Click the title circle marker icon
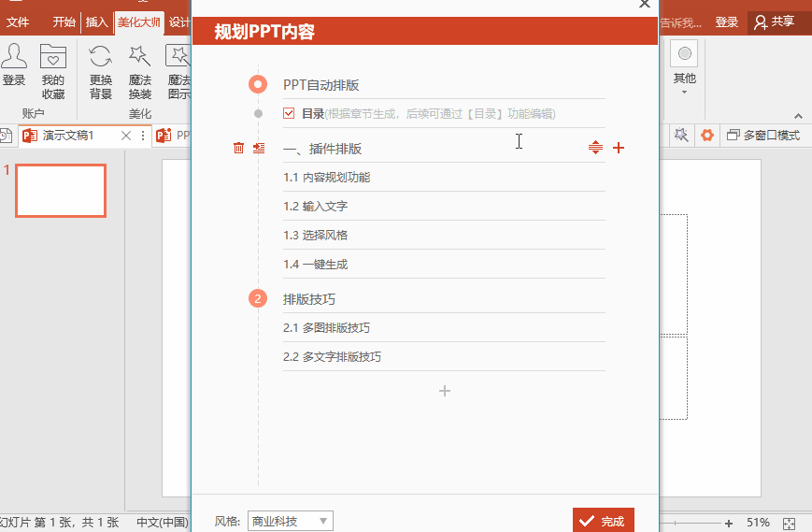The width and height of the screenshot is (812, 532). [257, 84]
